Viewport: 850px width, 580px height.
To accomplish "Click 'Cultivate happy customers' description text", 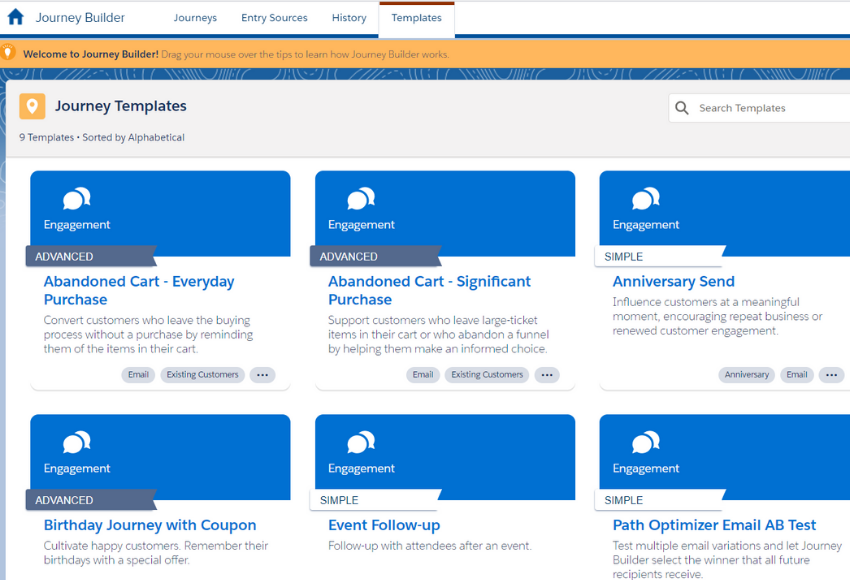I will 156,553.
